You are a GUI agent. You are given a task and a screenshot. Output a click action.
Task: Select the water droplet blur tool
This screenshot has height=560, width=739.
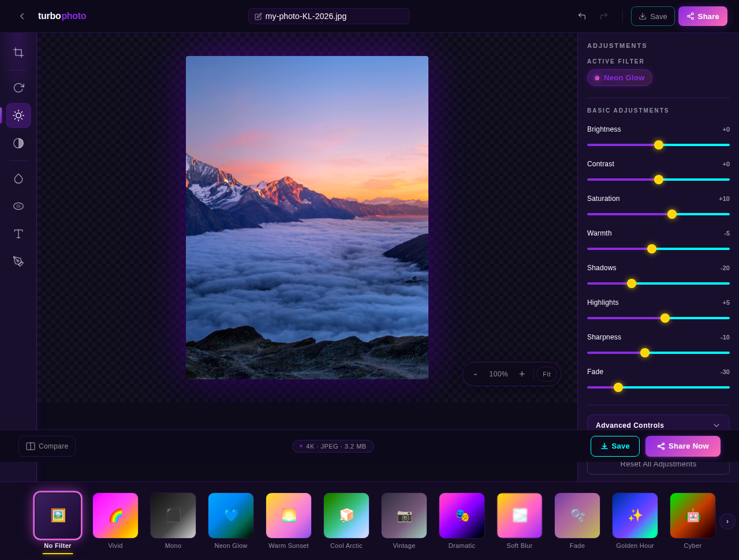coord(18,178)
